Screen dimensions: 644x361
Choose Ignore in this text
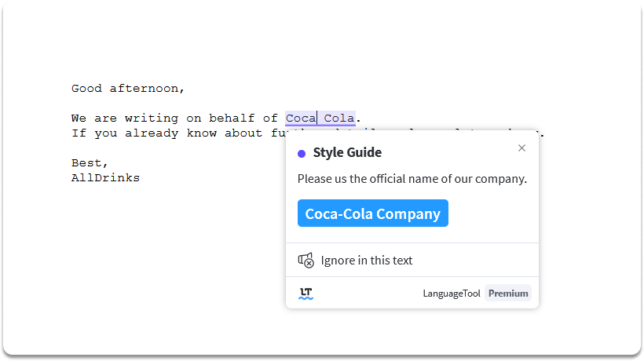(x=366, y=261)
